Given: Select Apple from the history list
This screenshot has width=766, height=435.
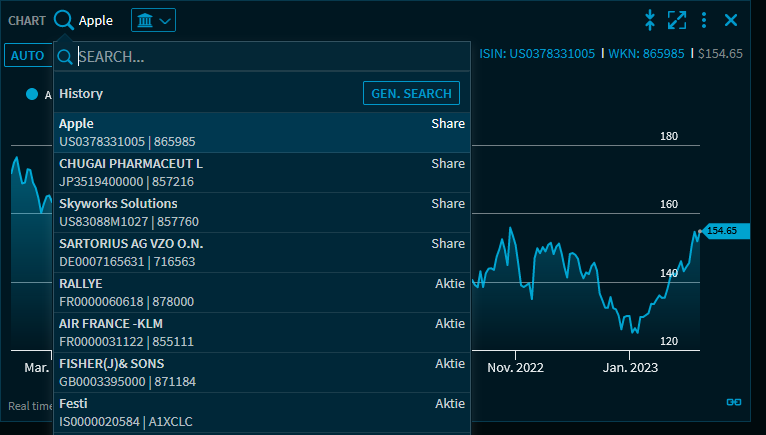Looking at the screenshot, I should (x=261, y=133).
